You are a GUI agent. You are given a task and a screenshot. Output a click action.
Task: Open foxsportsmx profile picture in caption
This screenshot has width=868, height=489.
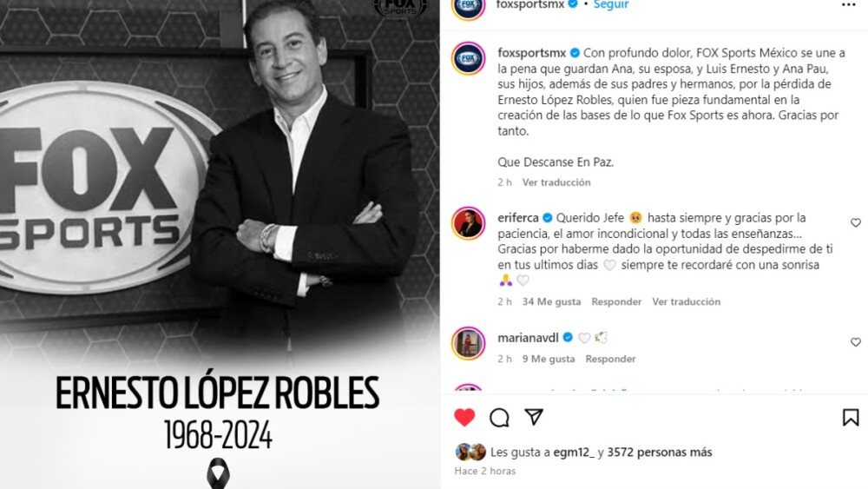pos(469,58)
